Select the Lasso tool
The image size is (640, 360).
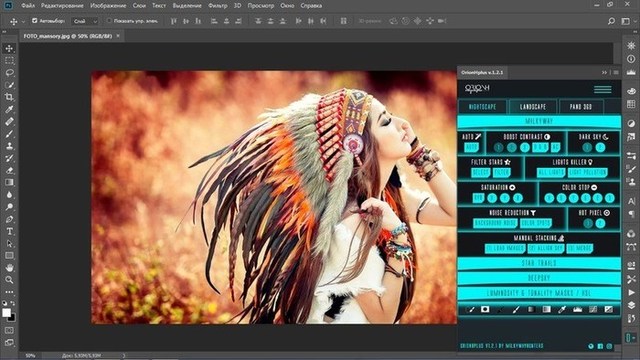coord(9,73)
